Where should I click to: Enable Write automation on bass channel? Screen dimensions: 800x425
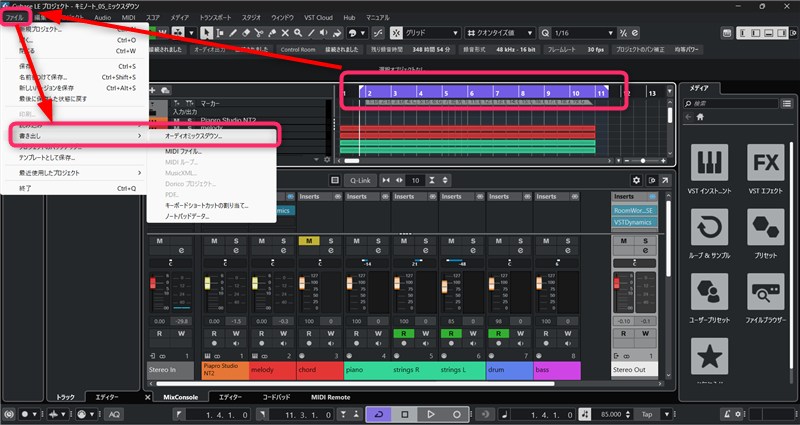coord(568,333)
